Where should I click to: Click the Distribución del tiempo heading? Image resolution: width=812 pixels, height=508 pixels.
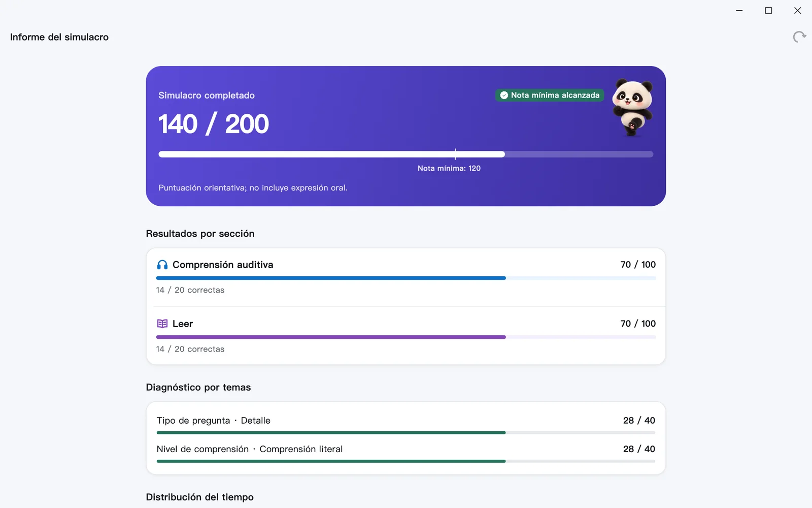pyautogui.click(x=200, y=497)
